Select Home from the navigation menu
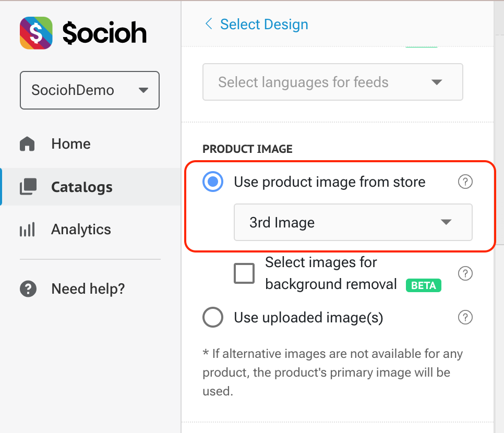This screenshot has width=504, height=433. tap(70, 143)
